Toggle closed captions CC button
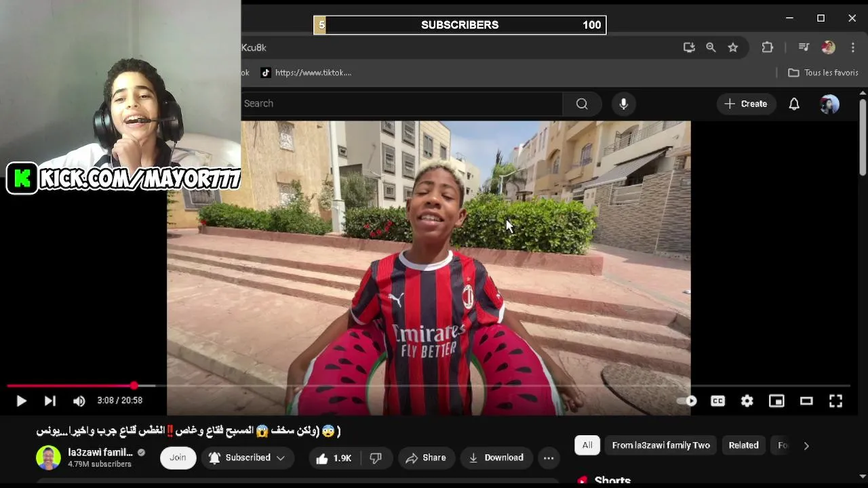Image resolution: width=868 pixels, height=488 pixels. click(717, 401)
